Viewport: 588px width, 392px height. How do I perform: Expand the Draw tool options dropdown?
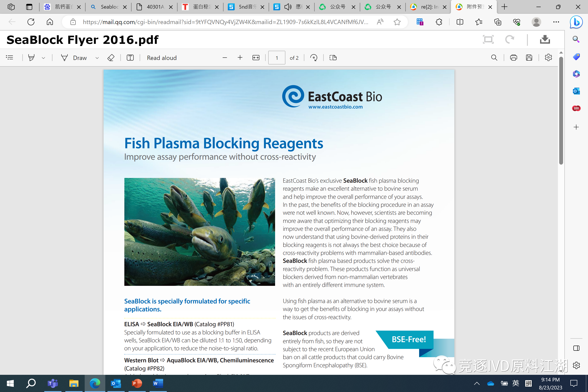pyautogui.click(x=97, y=58)
